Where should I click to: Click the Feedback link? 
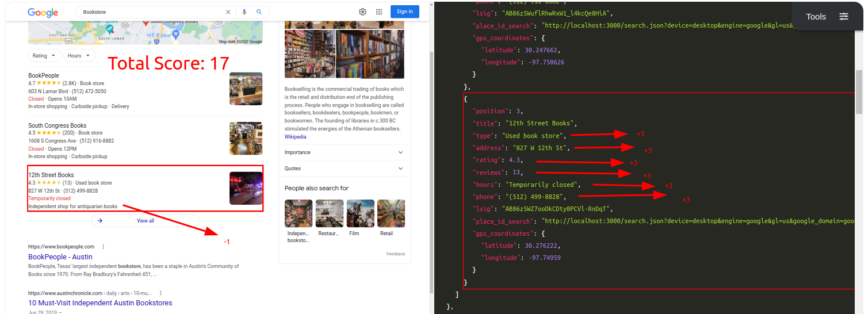(x=396, y=254)
